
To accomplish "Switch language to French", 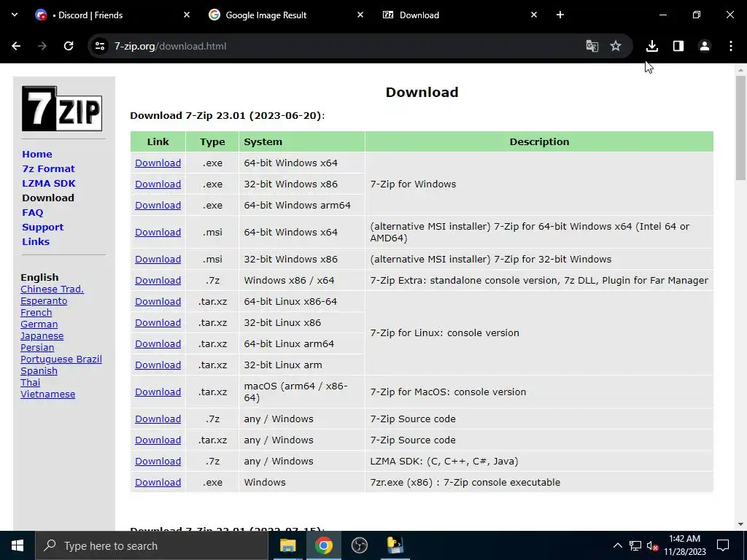I will pyautogui.click(x=36, y=312).
